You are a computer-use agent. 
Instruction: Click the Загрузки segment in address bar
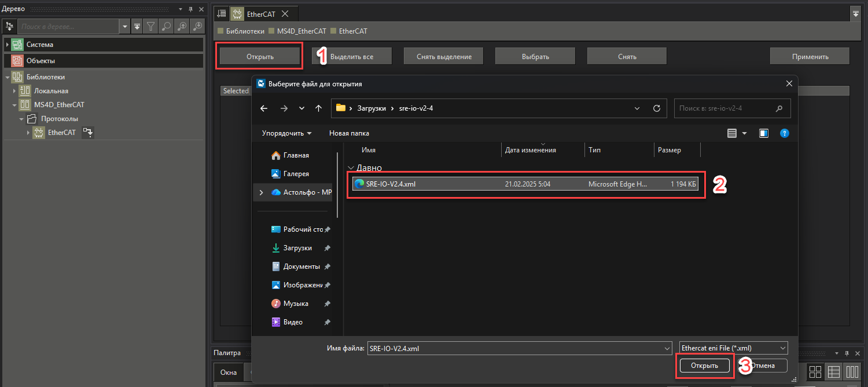pos(372,108)
